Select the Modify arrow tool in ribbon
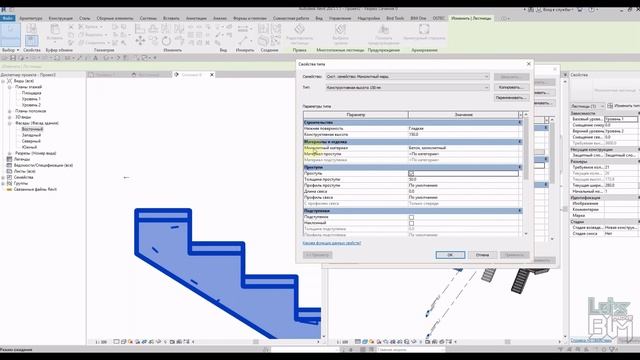This screenshot has width=640, height=360. point(10,34)
